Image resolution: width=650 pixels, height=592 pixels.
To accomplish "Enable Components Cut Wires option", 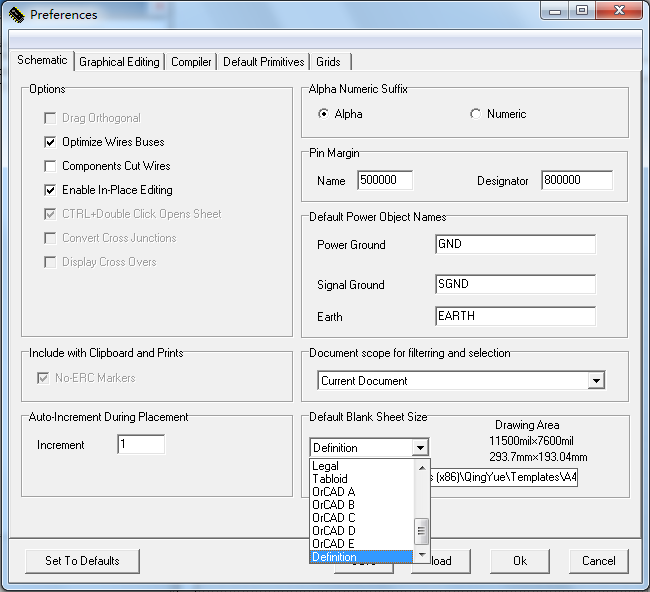I will pyautogui.click(x=50, y=166).
